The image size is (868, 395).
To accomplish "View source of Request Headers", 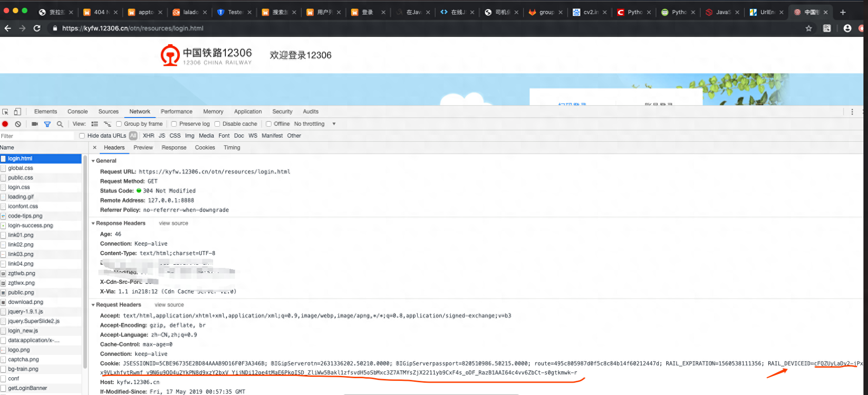I will [169, 305].
